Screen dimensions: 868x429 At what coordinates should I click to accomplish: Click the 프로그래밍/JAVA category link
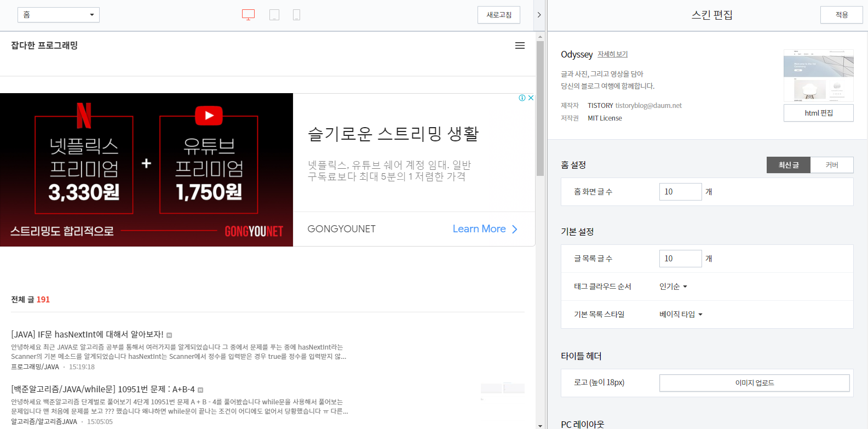[35, 367]
